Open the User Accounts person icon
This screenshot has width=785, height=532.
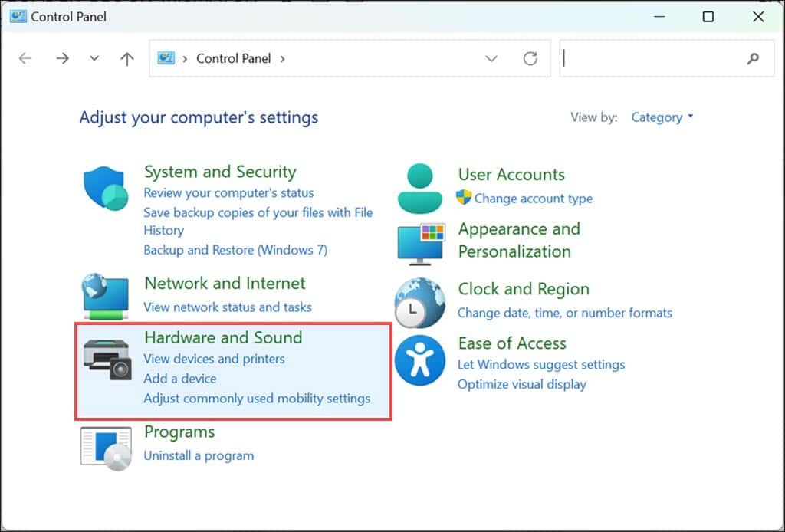click(x=420, y=188)
